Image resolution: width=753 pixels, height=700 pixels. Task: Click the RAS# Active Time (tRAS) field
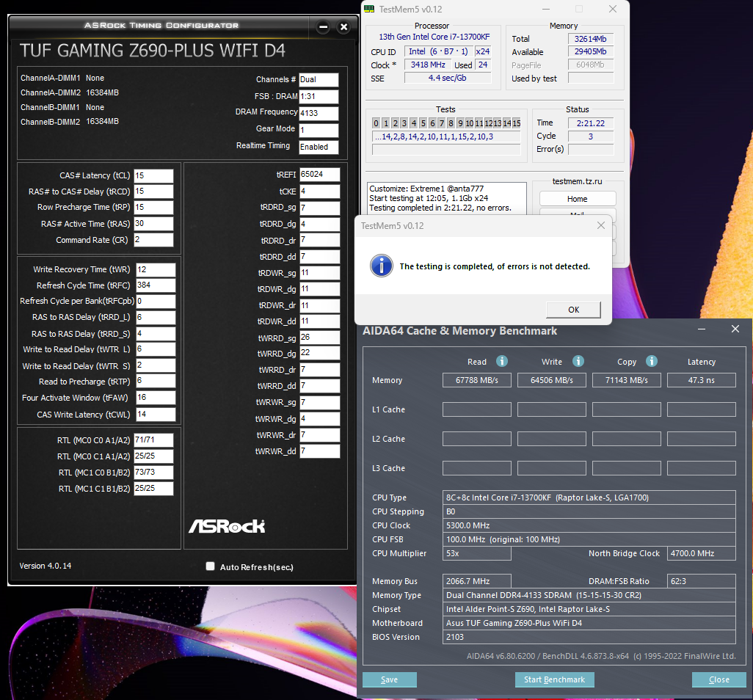(153, 224)
